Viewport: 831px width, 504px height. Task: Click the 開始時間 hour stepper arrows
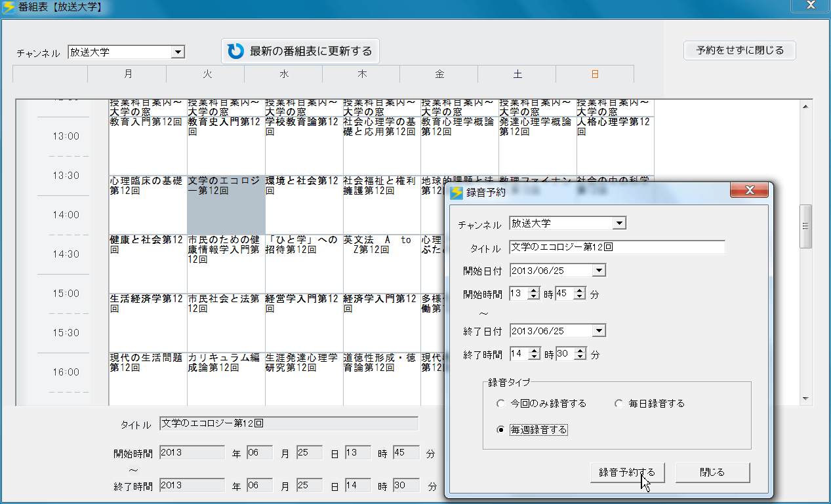[534, 294]
